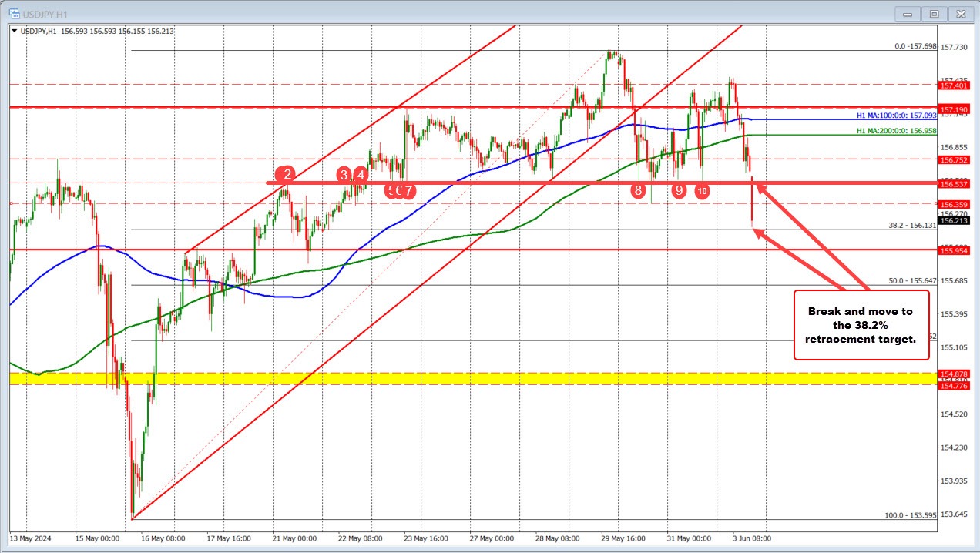Viewport: 980px width, 553px height.
Task: Click the 157.730 price scale value
Action: pos(955,47)
